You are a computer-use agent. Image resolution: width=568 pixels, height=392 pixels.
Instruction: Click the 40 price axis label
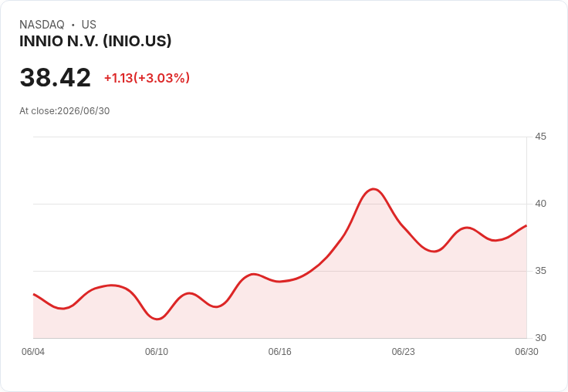(x=540, y=204)
